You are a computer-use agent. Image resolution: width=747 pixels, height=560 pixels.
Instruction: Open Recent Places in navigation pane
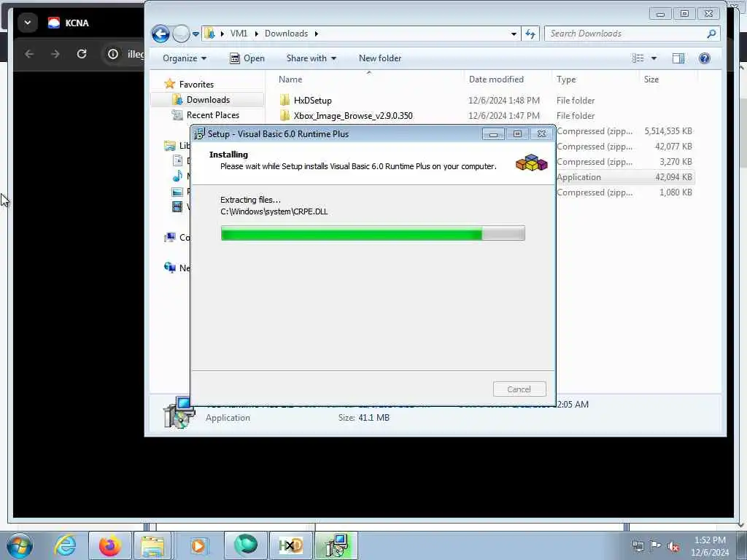coord(212,114)
